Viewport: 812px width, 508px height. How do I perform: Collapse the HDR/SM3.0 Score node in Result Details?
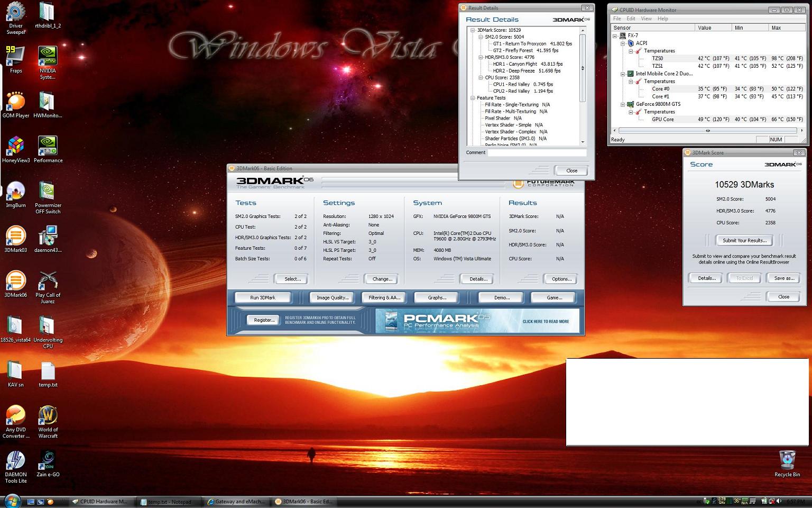pos(481,57)
